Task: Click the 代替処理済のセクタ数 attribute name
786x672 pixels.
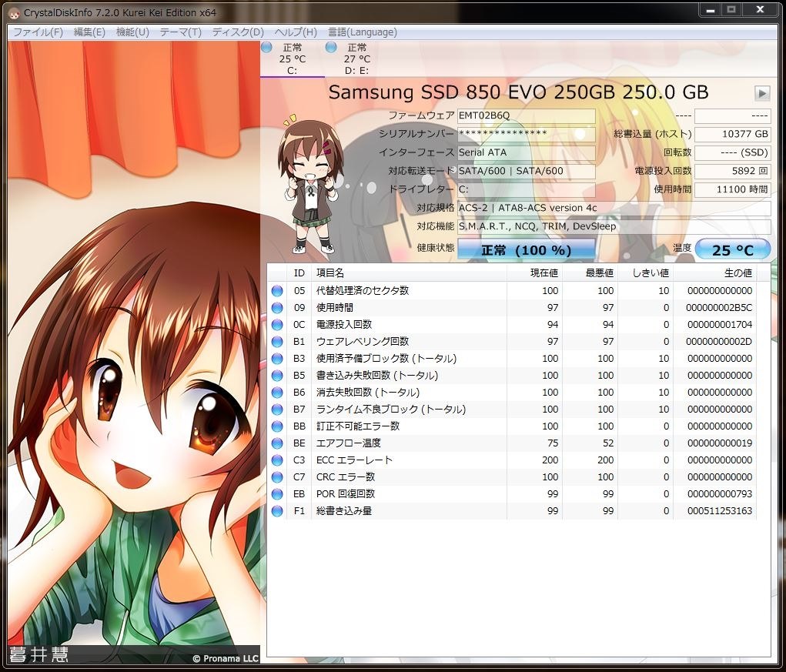Action: [363, 291]
